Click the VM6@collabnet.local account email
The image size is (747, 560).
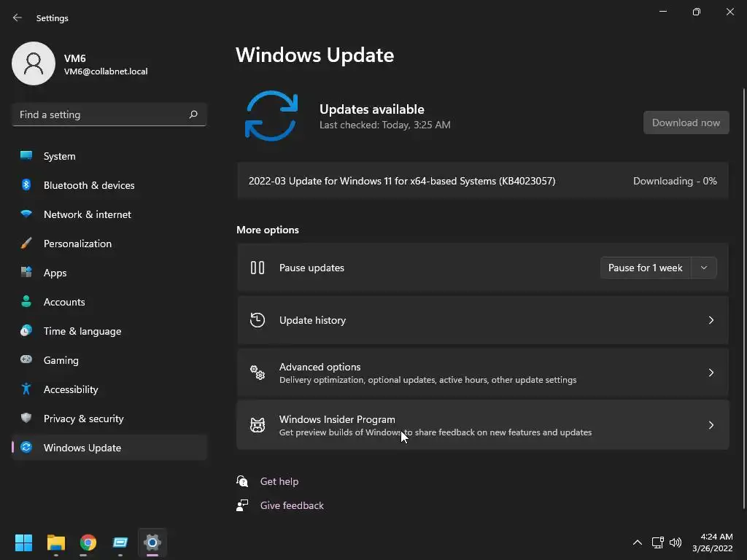point(106,71)
